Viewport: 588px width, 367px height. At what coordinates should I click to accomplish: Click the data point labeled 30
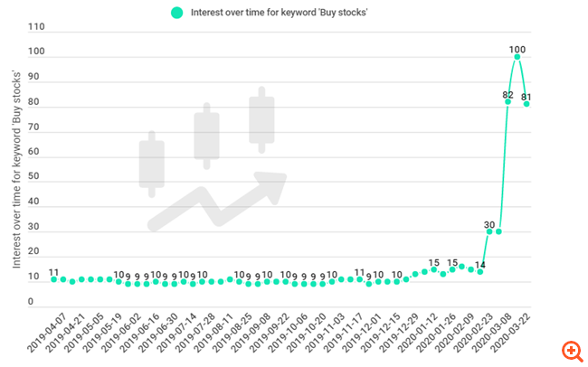489,231
